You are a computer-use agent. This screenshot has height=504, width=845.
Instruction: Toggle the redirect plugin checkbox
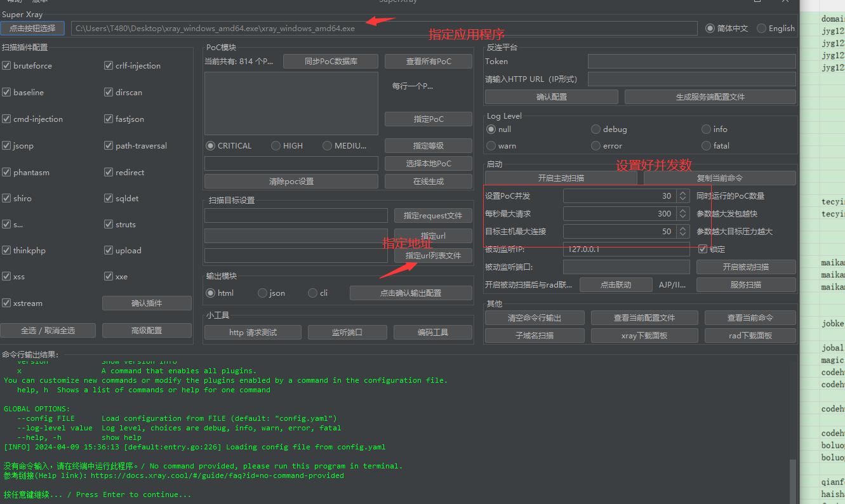coord(109,172)
